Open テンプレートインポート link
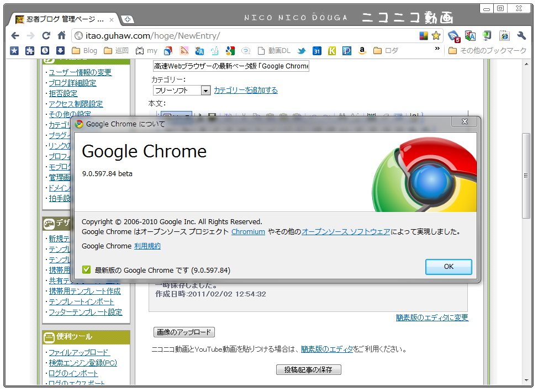Viewport: 538px width, 392px height. pos(81,302)
